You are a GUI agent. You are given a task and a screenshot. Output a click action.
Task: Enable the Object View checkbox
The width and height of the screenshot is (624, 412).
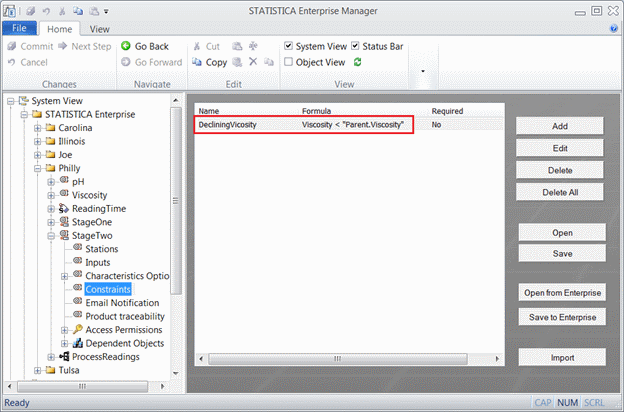tap(289, 62)
